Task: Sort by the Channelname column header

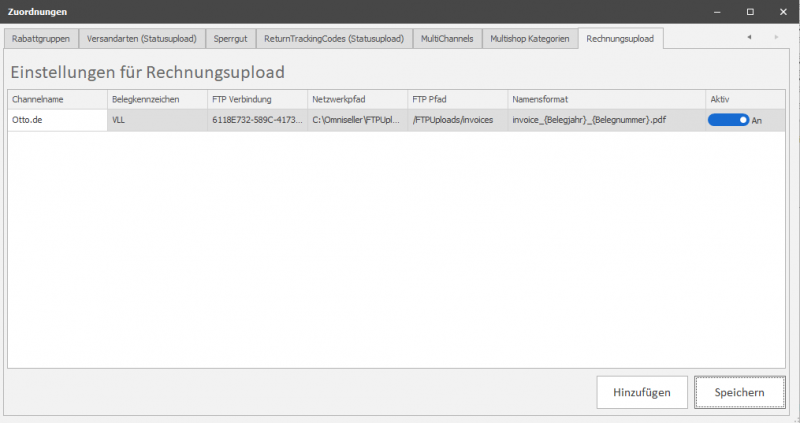Action: (x=57, y=100)
